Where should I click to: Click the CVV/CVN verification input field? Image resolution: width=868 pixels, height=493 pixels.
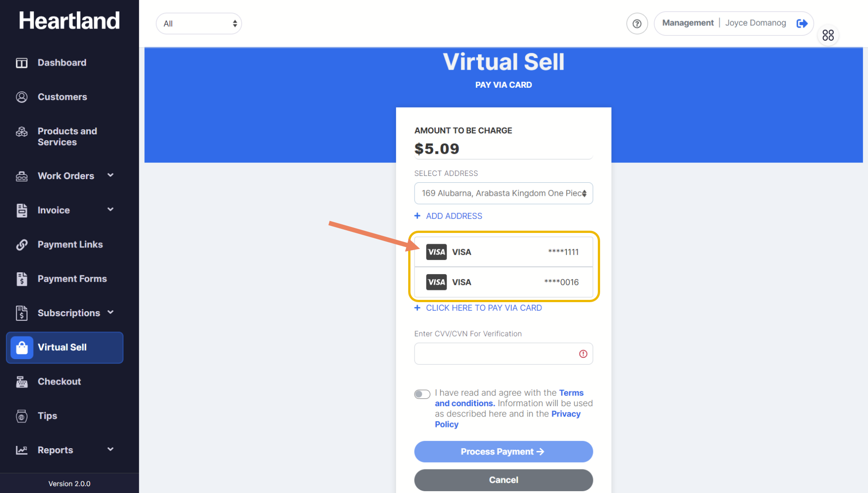pyautogui.click(x=503, y=354)
